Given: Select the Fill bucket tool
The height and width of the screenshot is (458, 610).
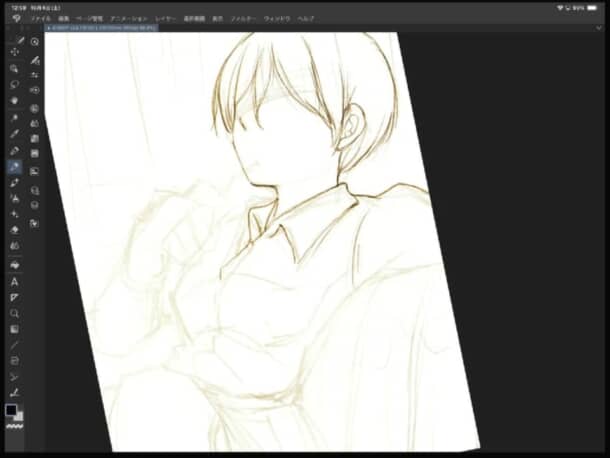Looking at the screenshot, I should click(15, 245).
